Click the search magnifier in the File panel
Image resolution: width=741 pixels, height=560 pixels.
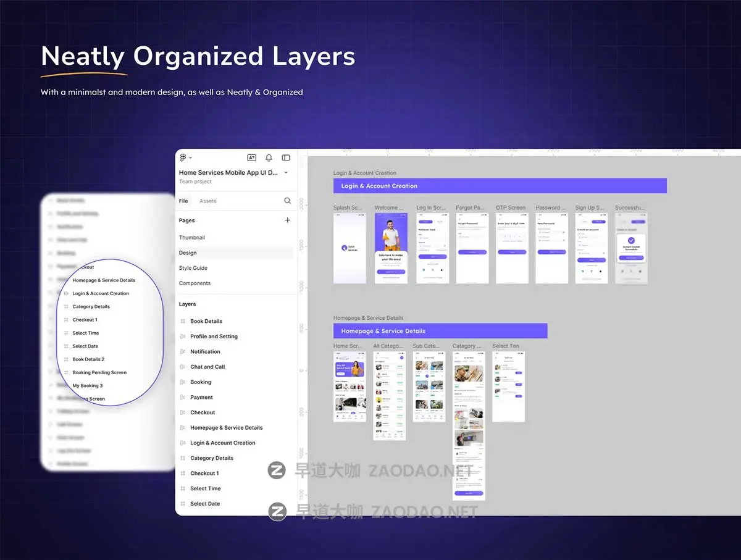(x=287, y=201)
